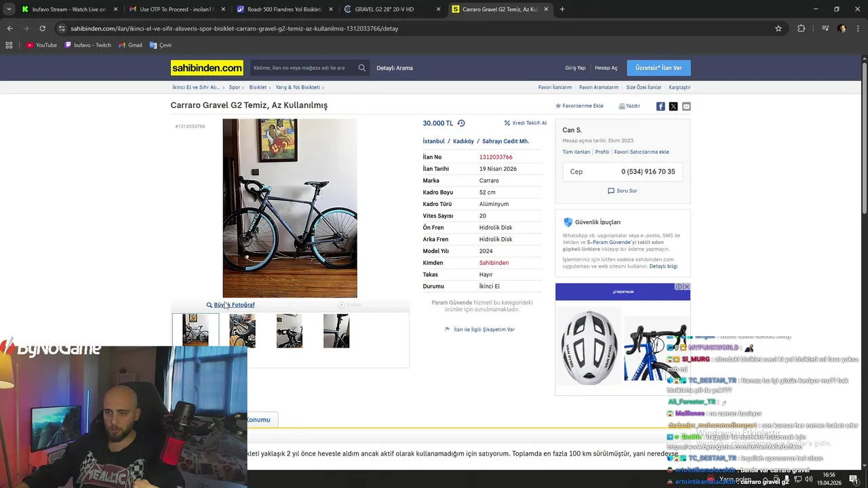This screenshot has height=488, width=868.
Task: Select third photo thumbnail
Action: tap(290, 331)
